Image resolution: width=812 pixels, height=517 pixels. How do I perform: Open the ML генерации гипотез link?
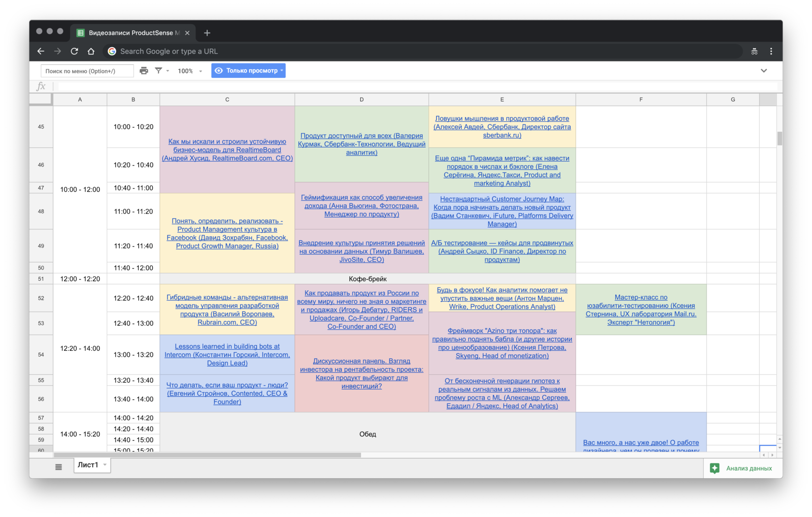click(x=502, y=393)
